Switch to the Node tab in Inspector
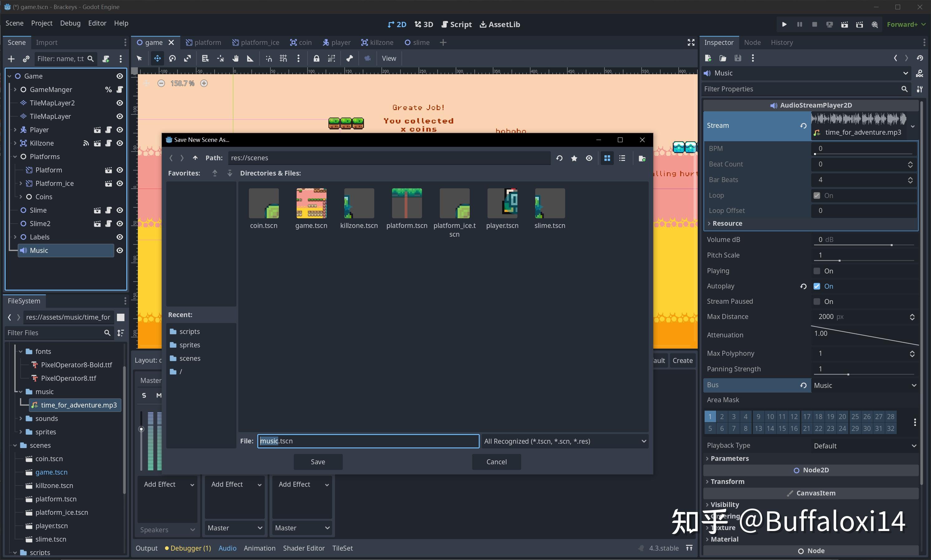 (753, 42)
